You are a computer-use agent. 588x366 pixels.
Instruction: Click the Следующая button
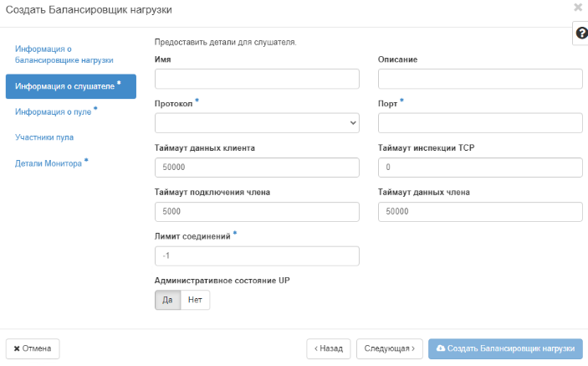388,348
